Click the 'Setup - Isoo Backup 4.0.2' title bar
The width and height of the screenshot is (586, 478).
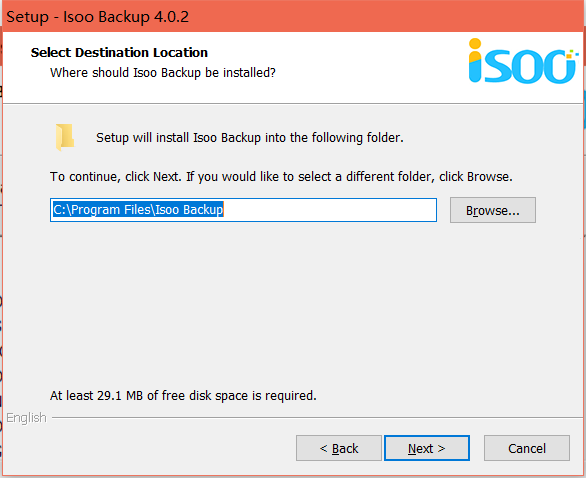[293, 16]
